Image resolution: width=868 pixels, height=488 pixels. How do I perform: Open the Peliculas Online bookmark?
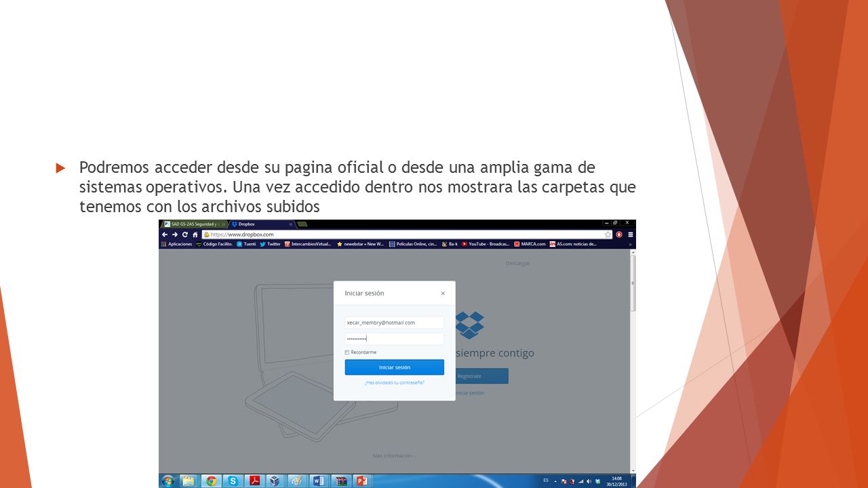point(413,244)
